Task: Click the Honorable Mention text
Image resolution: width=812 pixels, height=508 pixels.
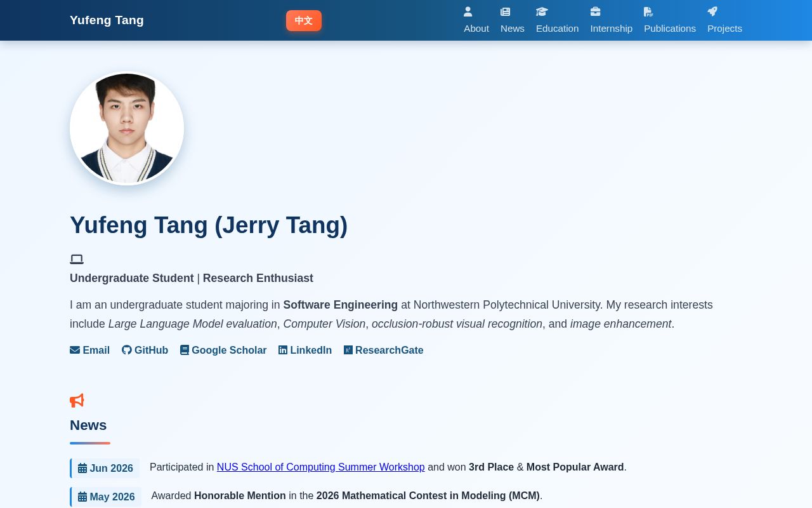Action: pos(240,496)
